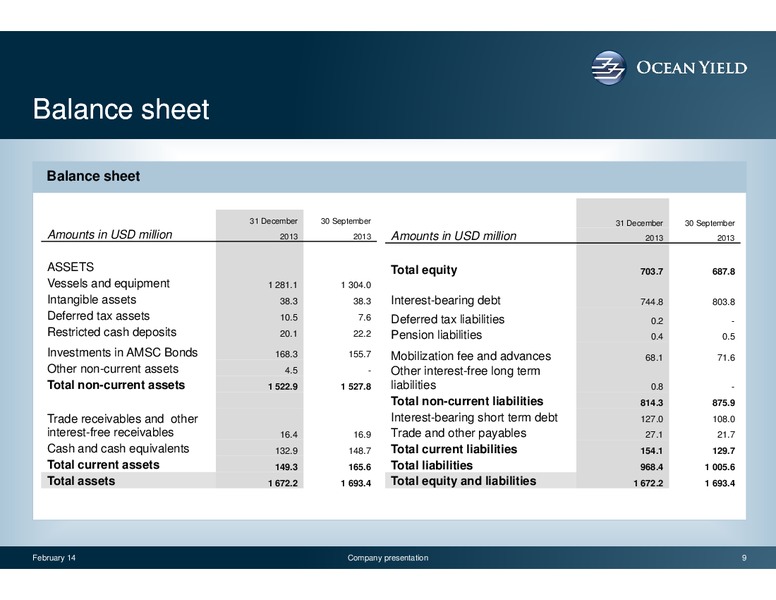Screen dimensions: 776x600
Task: Click the 'Ocean Yield' company name text
Action: pos(691,68)
